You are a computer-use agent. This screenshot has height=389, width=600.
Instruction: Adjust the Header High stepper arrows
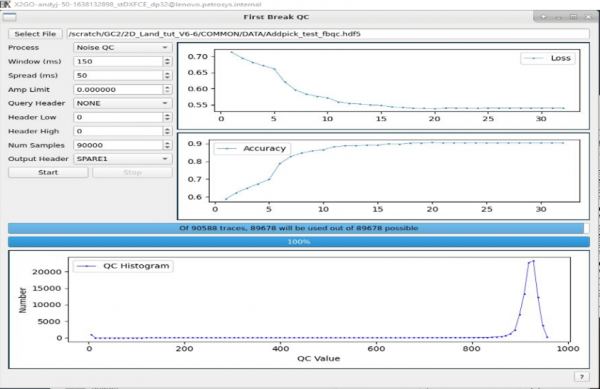(x=167, y=131)
